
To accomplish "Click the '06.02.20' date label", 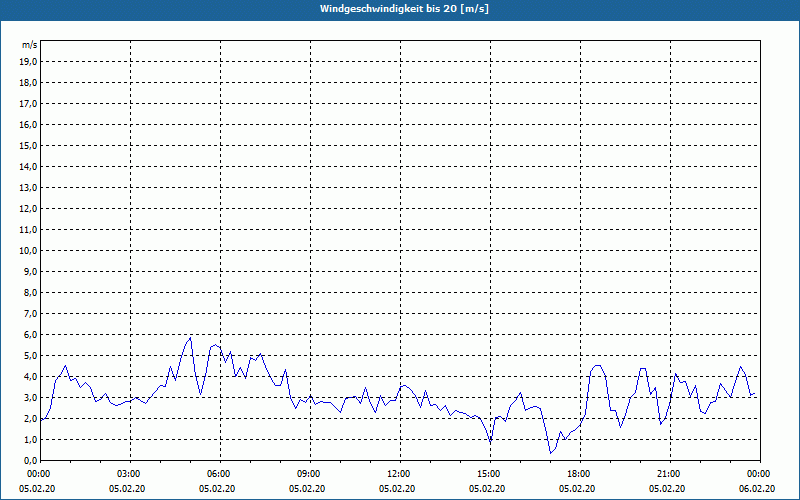I will click(757, 489).
